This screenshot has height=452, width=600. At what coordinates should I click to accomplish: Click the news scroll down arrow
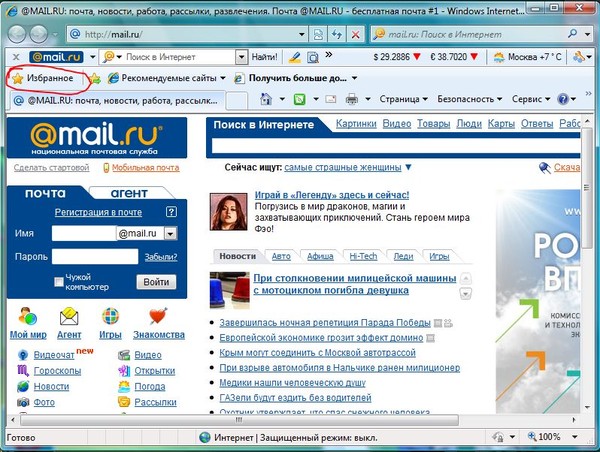click(466, 294)
